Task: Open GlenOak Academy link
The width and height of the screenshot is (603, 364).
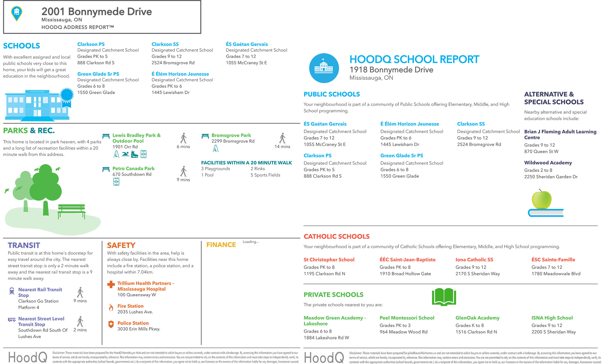Action: (x=477, y=318)
